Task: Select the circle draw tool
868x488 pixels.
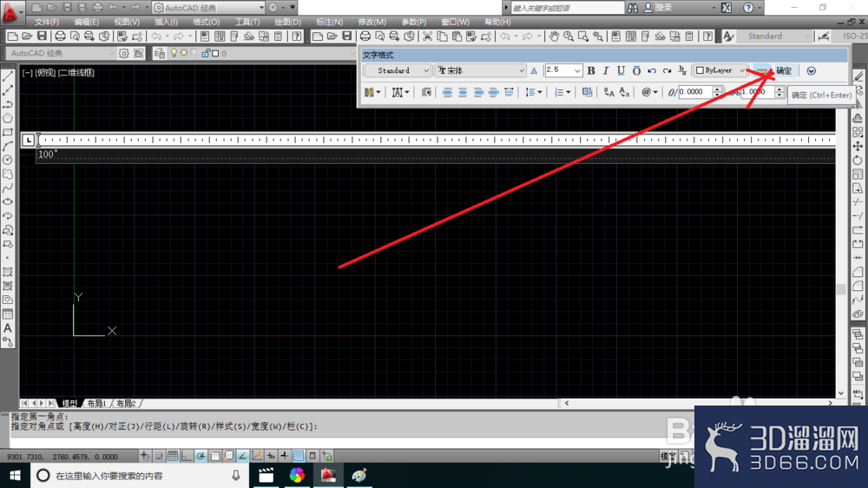Action: [8, 160]
